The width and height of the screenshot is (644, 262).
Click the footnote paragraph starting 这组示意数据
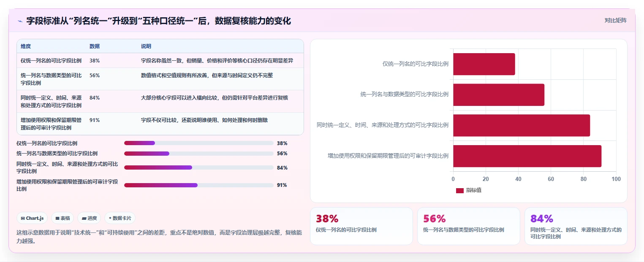(159, 237)
